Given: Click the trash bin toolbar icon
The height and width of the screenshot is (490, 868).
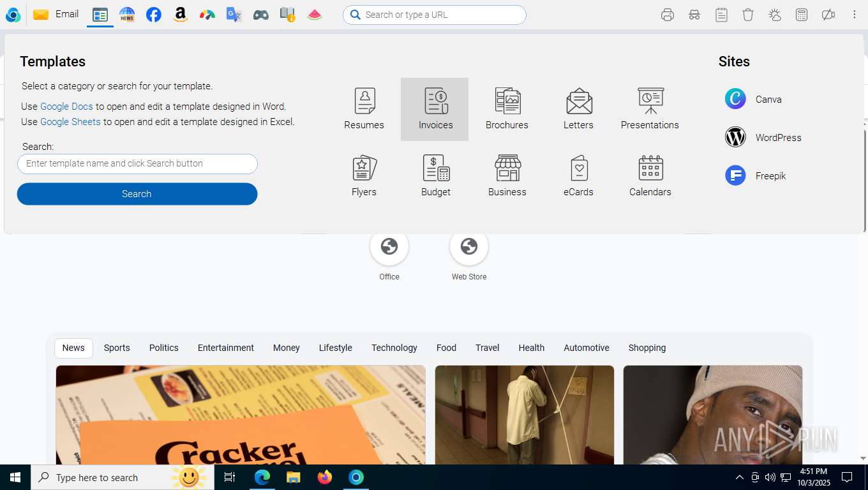Looking at the screenshot, I should (x=748, y=15).
